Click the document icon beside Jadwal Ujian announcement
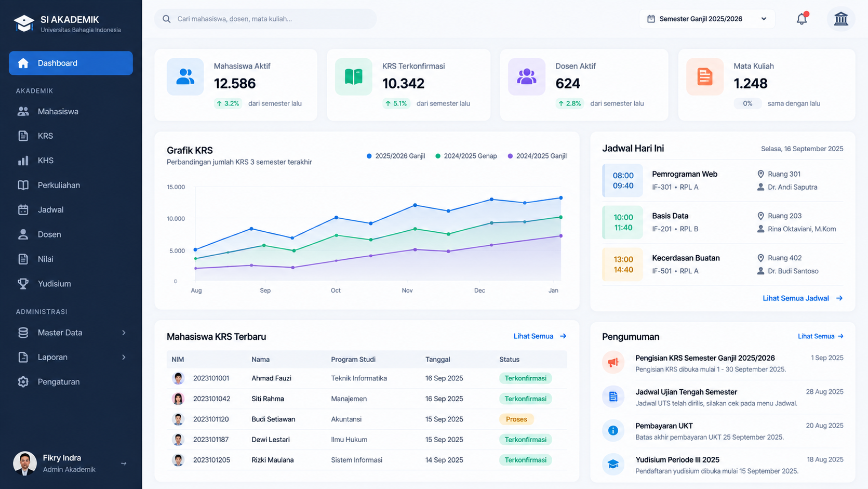 (x=613, y=397)
